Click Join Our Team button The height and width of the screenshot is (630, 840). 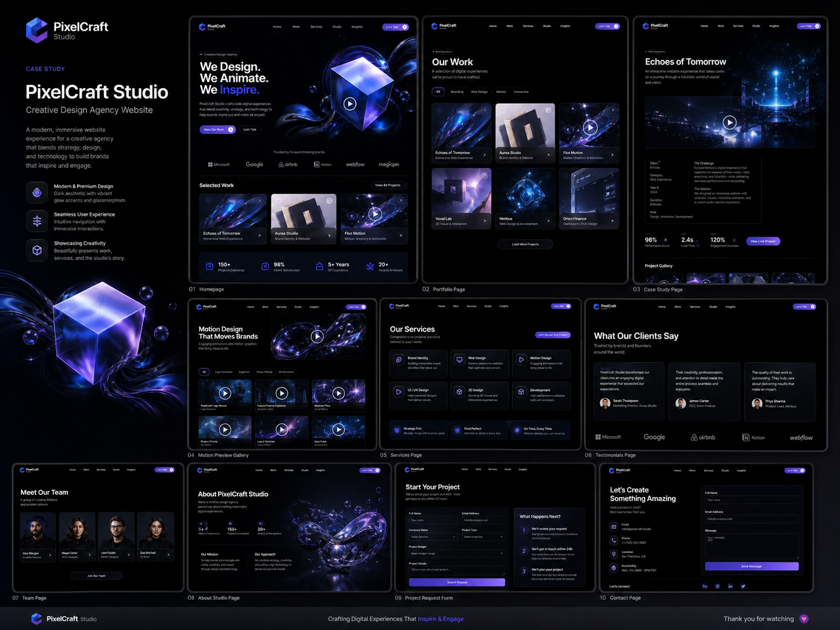[x=96, y=575]
